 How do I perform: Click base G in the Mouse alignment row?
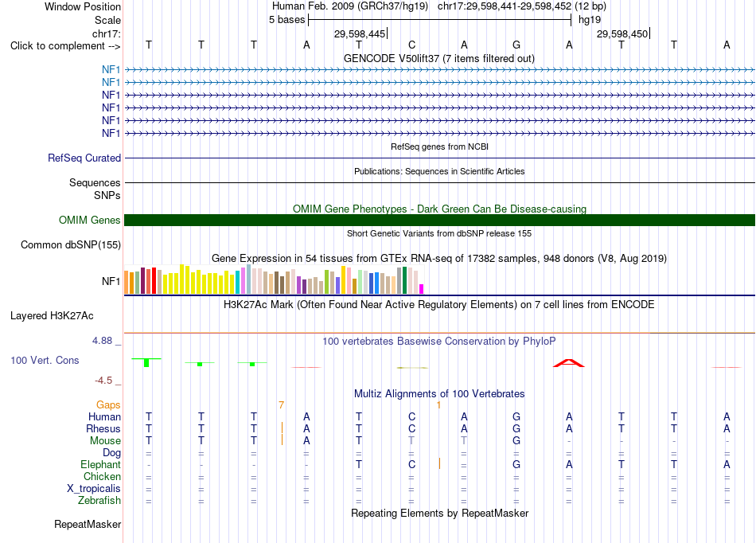coord(516,441)
